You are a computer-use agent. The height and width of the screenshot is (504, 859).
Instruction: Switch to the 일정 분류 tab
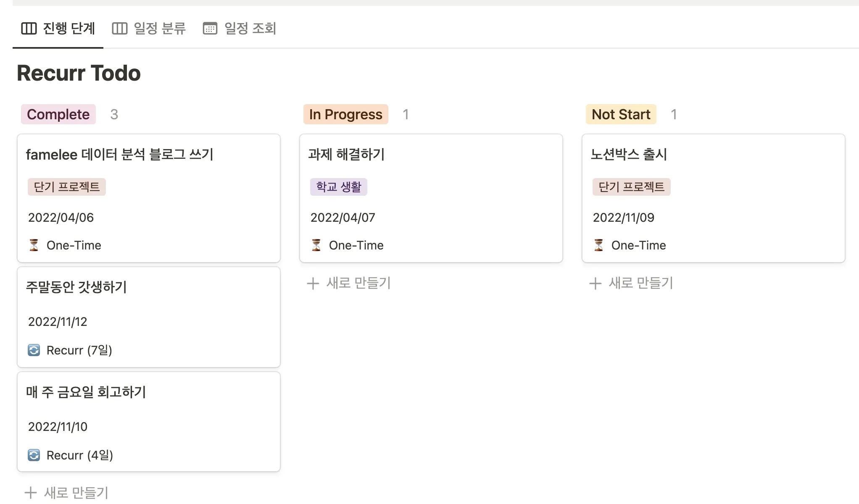[x=159, y=29]
